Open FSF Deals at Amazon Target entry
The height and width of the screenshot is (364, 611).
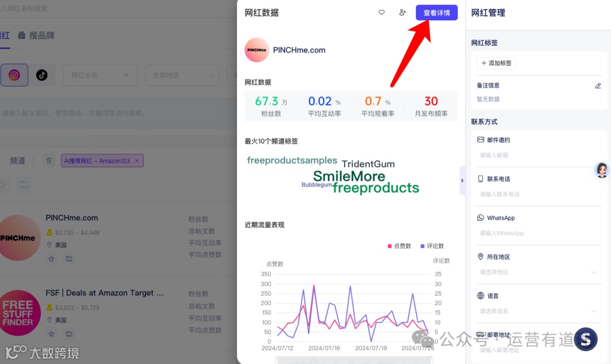pos(105,293)
